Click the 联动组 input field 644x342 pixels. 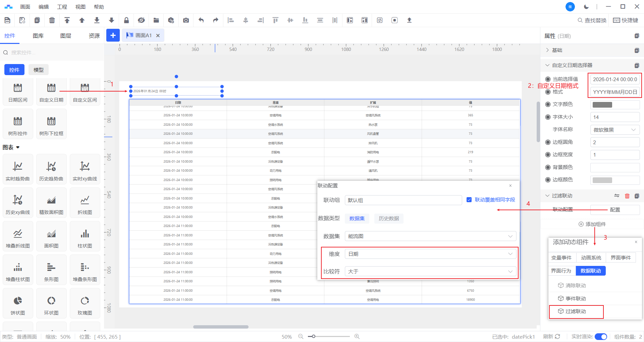403,200
